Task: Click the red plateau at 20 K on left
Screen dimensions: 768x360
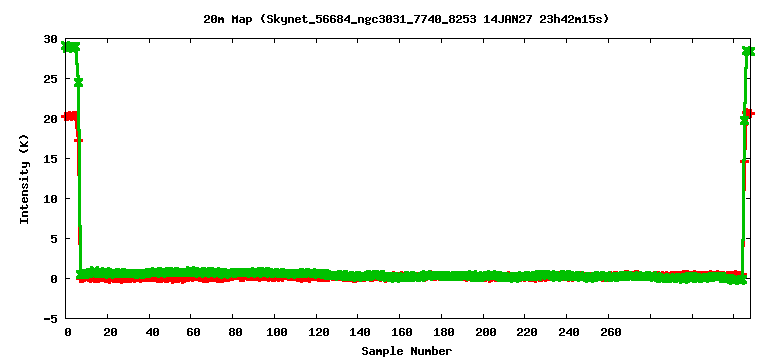Action: coord(69,116)
